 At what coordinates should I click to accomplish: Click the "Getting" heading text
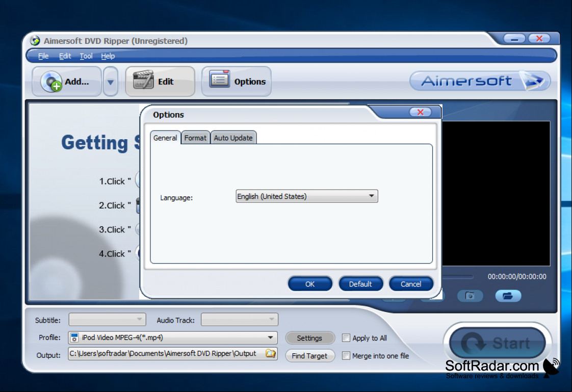pos(95,143)
